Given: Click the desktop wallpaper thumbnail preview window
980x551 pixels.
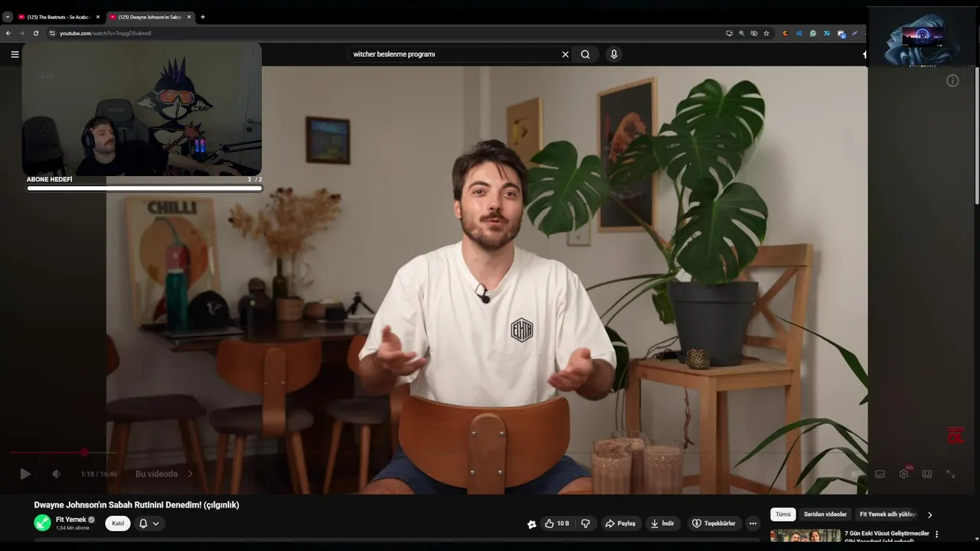Looking at the screenshot, I should [x=923, y=38].
